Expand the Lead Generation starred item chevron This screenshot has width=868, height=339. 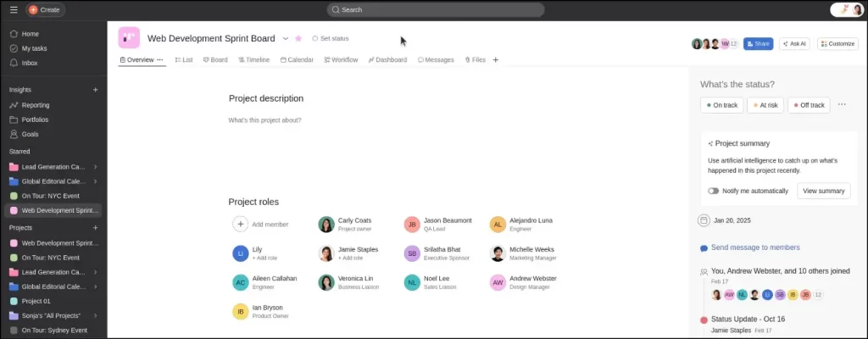click(x=95, y=167)
